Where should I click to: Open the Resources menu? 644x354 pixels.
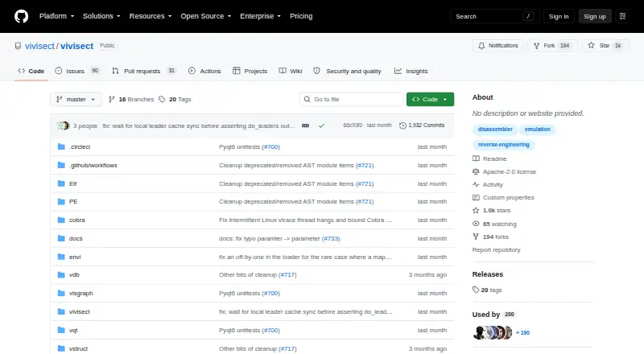(x=151, y=16)
